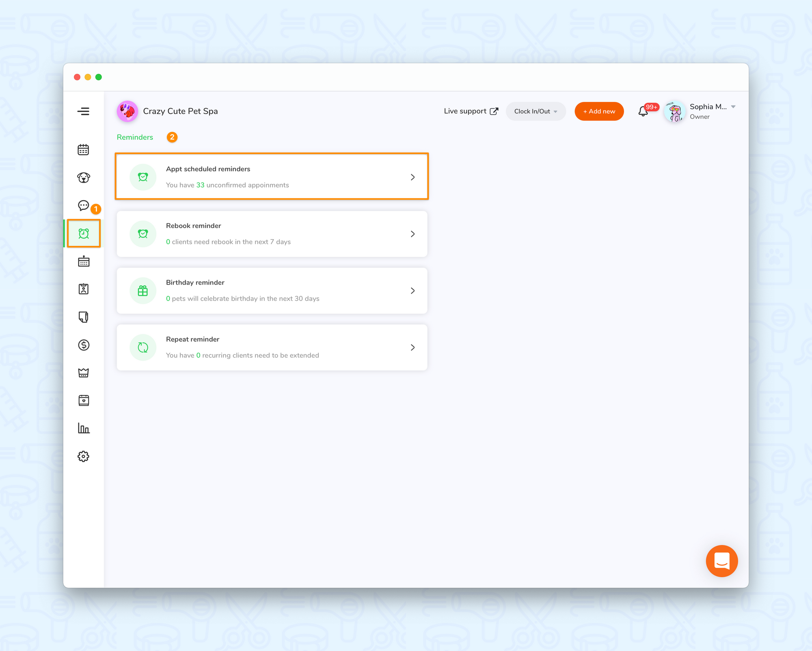The height and width of the screenshot is (651, 812).
Task: Collapse the sidebar hamburger menu
Action: coord(83,111)
